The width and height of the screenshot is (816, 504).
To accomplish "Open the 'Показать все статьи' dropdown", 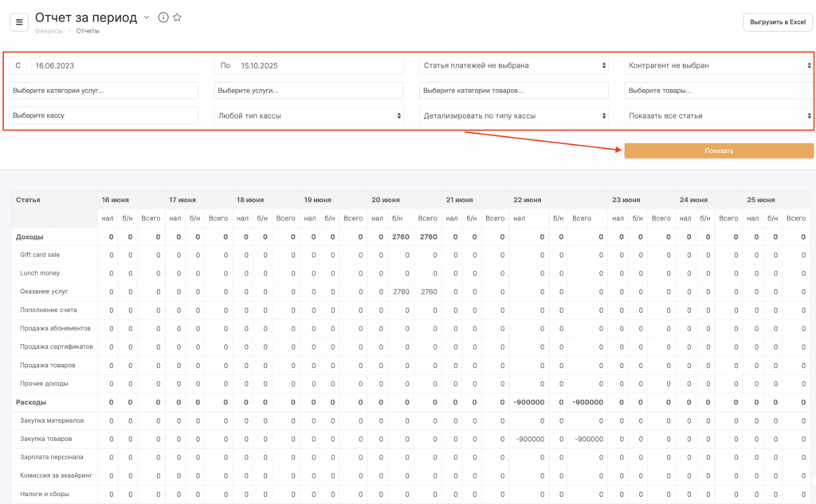I will click(x=718, y=115).
